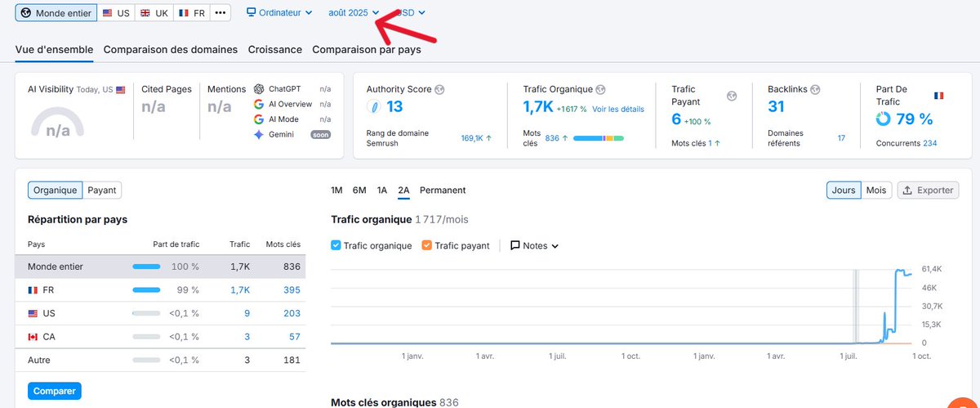Click the Exporter button
Screen dimensions: 980x408
click(928, 190)
